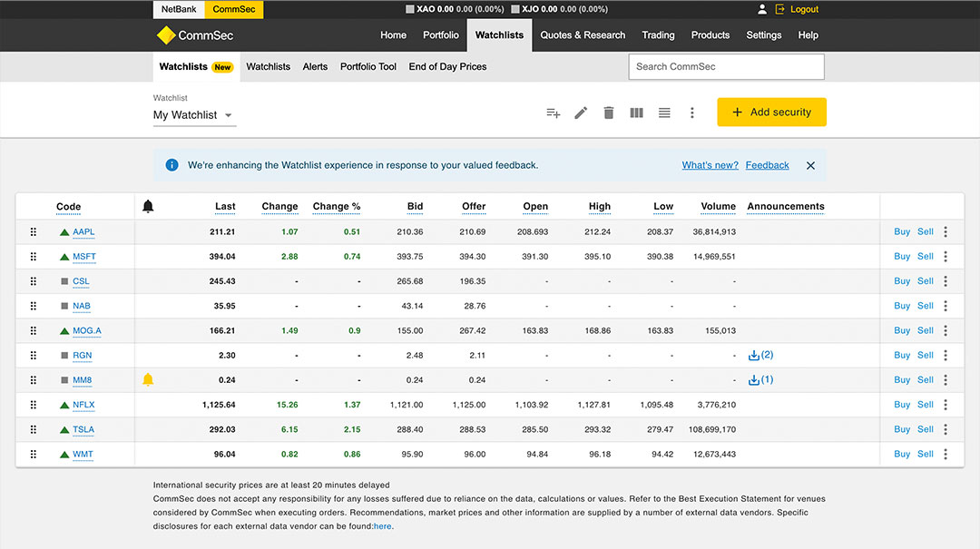Click Buy on the NFLX row
This screenshot has width=980, height=549.
coord(902,405)
